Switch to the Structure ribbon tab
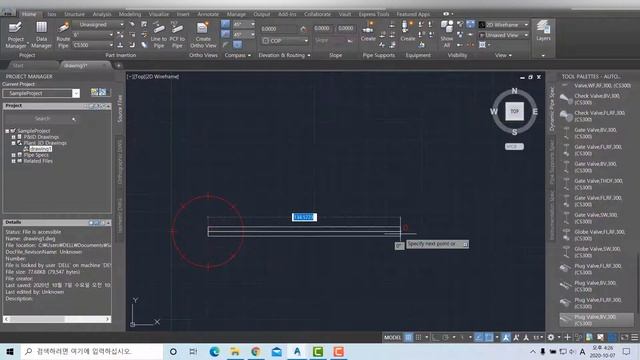The height and width of the screenshot is (360, 640). [x=74, y=14]
